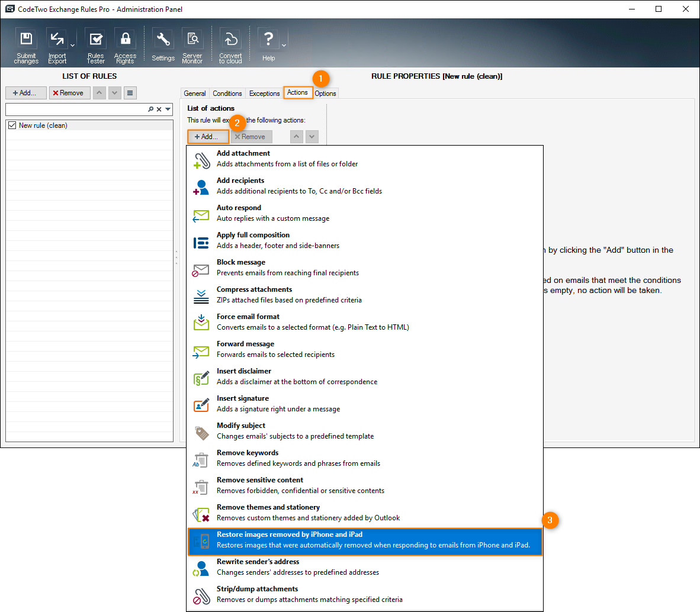This screenshot has width=700, height=612.
Task: Choose Strip/dump attachments action
Action: [x=365, y=594]
